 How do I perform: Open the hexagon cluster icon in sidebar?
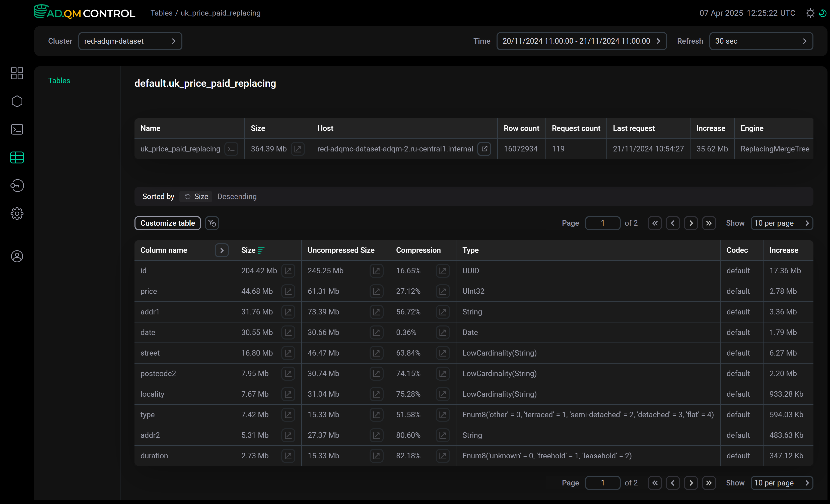pyautogui.click(x=17, y=101)
